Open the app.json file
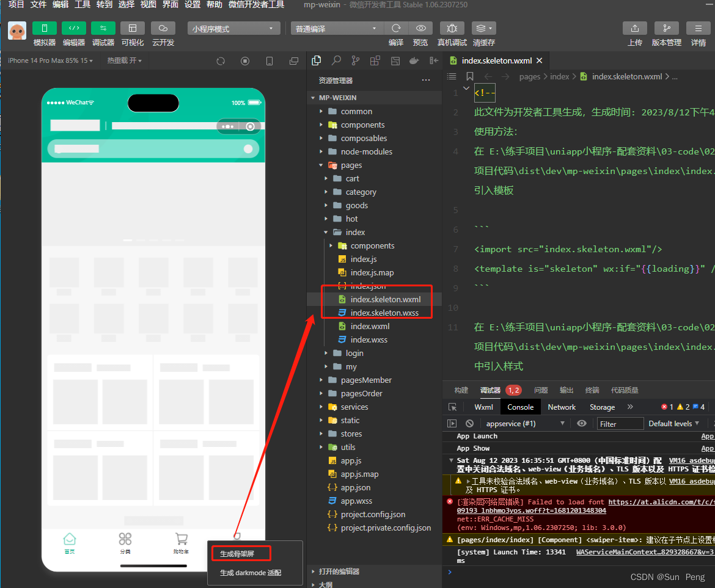 pos(355,488)
